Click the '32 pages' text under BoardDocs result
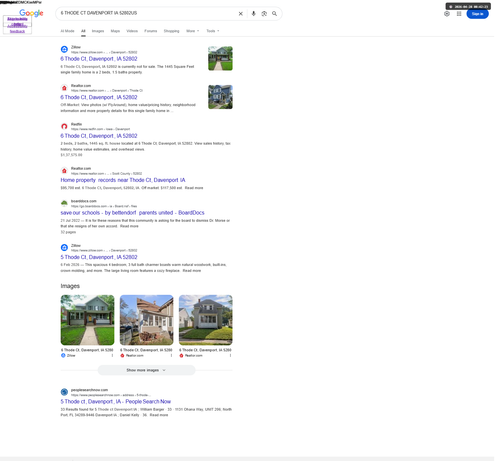The image size is (500, 461). pyautogui.click(x=68, y=232)
